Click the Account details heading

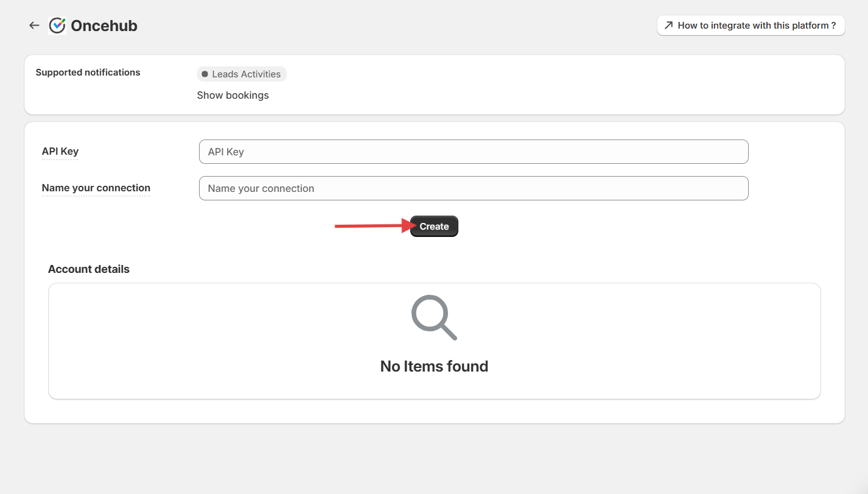tap(89, 269)
